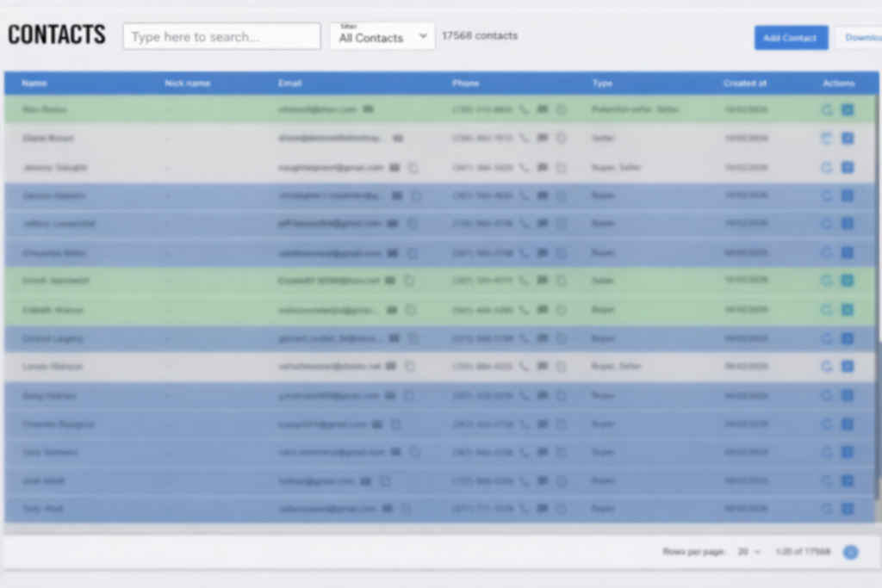882x588 pixels.
Task: Expand the Rows per page dropdown
Action: coord(748,552)
